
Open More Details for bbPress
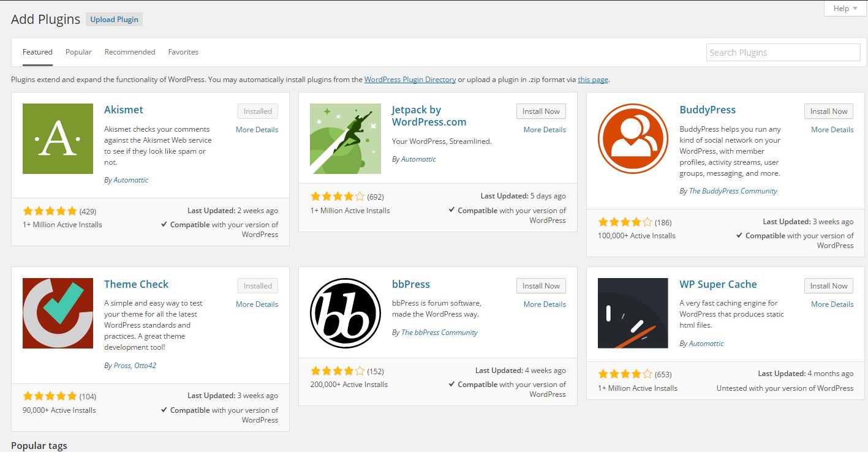(545, 304)
